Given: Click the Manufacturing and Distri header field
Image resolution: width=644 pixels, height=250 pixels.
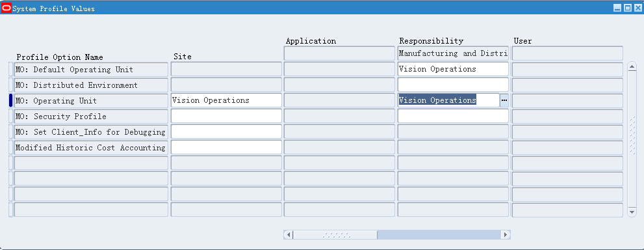Looking at the screenshot, I should point(453,53).
